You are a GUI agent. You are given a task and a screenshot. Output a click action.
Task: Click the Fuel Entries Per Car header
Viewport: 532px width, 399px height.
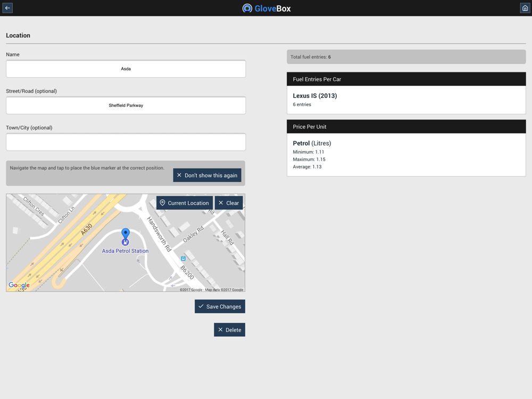click(x=406, y=79)
